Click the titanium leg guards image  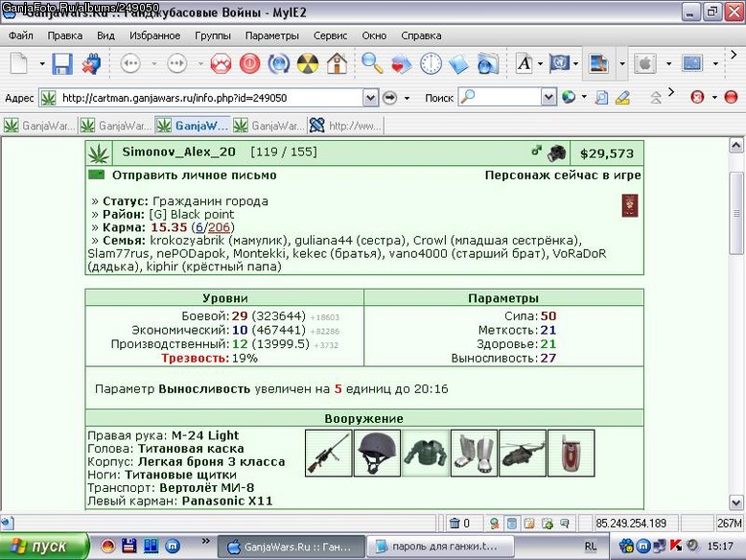(x=474, y=453)
